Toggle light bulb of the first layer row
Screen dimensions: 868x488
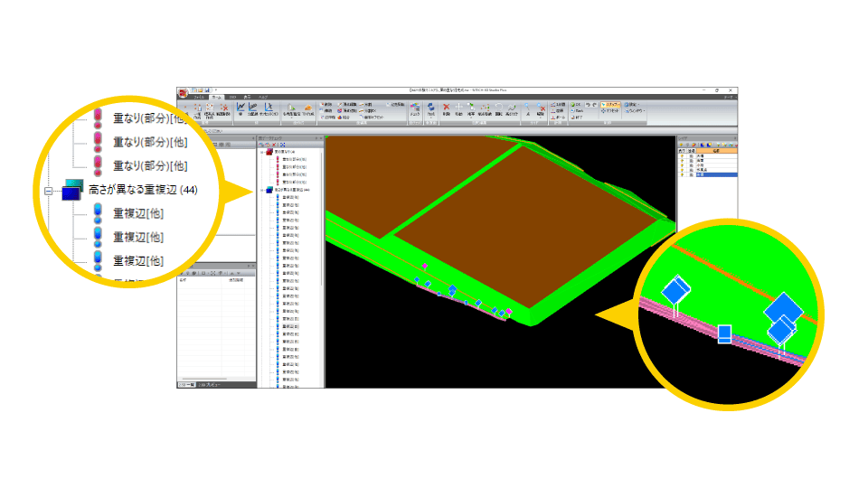682,156
